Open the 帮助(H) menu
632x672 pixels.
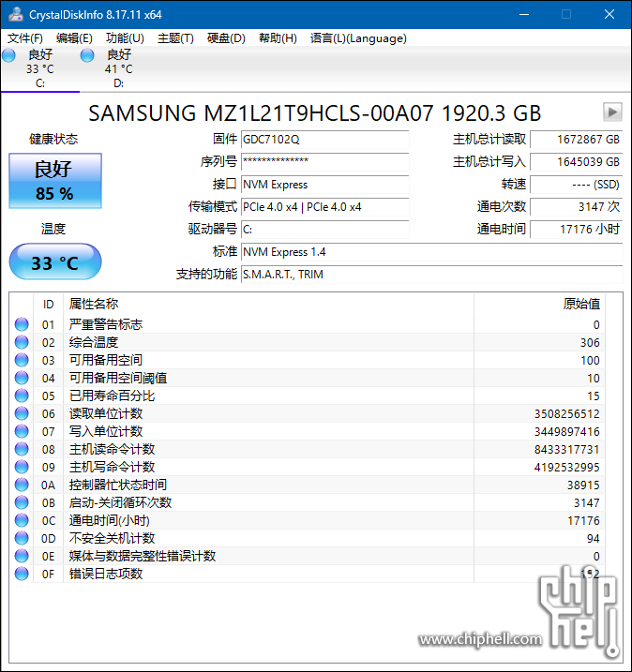pos(278,38)
